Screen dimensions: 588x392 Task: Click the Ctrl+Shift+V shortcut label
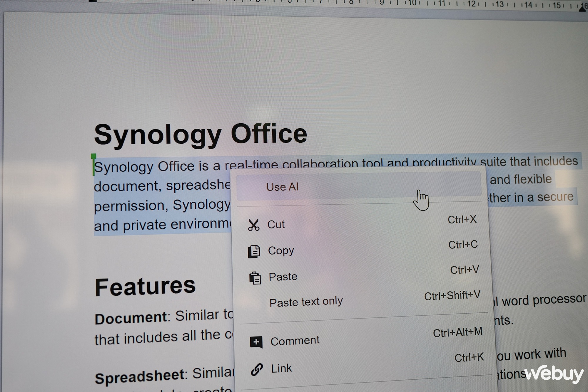pos(452,296)
